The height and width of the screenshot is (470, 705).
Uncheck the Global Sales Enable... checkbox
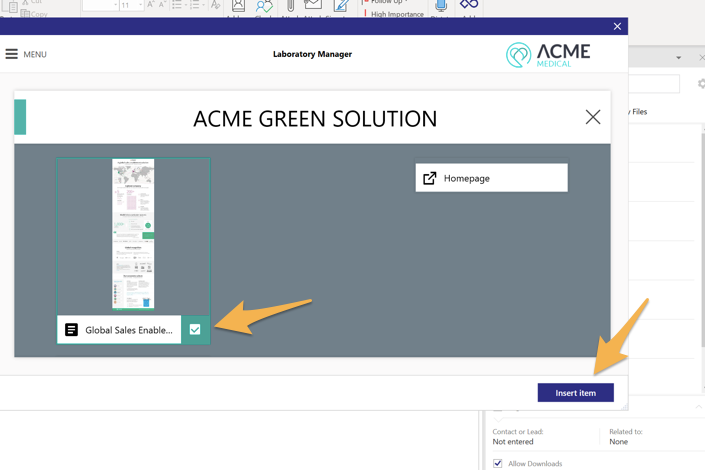(195, 330)
